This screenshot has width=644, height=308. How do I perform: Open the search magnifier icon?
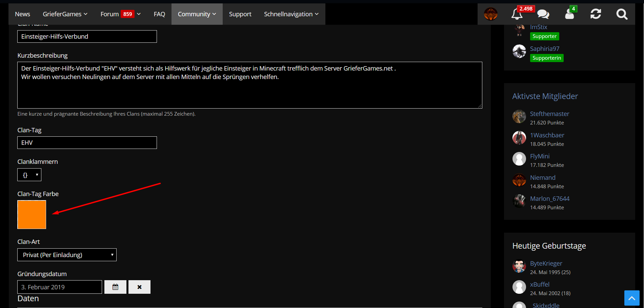[622, 14]
